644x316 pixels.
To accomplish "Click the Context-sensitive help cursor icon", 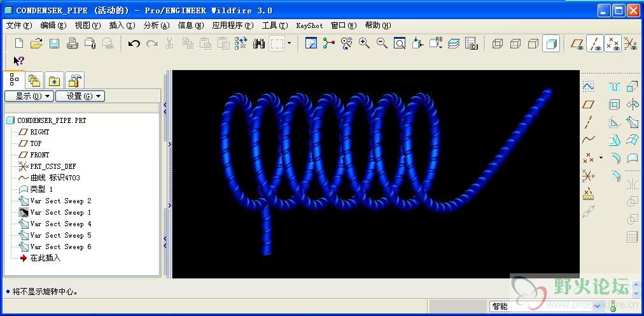I will [x=19, y=61].
